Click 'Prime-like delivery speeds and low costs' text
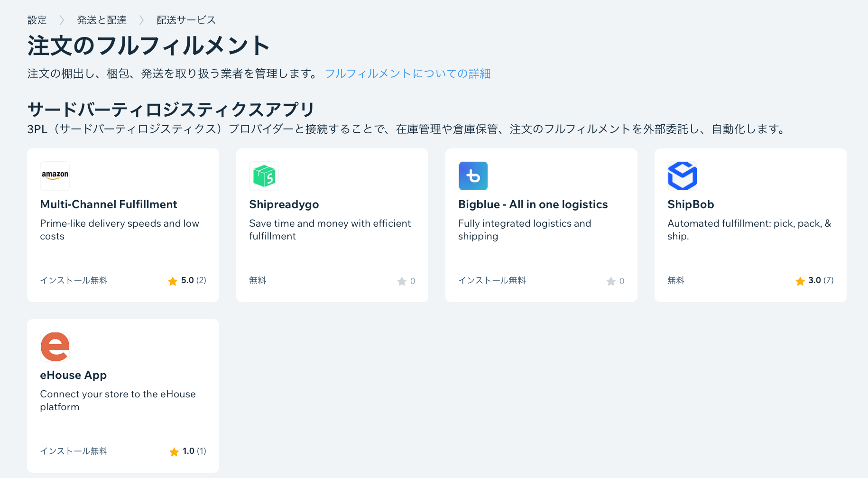This screenshot has height=478, width=868. [120, 230]
